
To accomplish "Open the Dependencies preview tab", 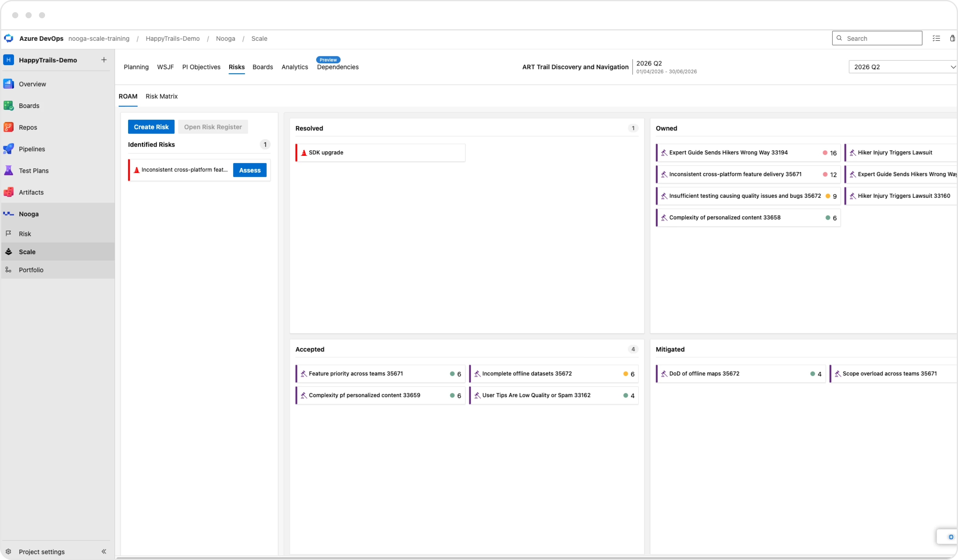I will (337, 67).
